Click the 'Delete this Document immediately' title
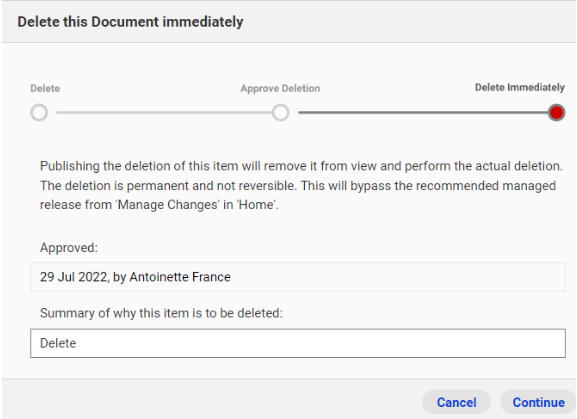The width and height of the screenshot is (577, 419). click(130, 22)
